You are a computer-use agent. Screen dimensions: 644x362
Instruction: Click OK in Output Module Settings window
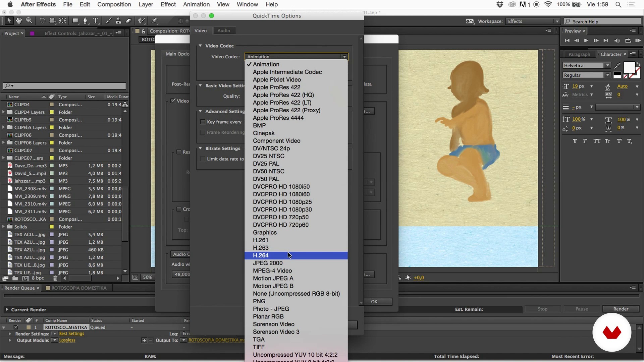click(x=374, y=302)
